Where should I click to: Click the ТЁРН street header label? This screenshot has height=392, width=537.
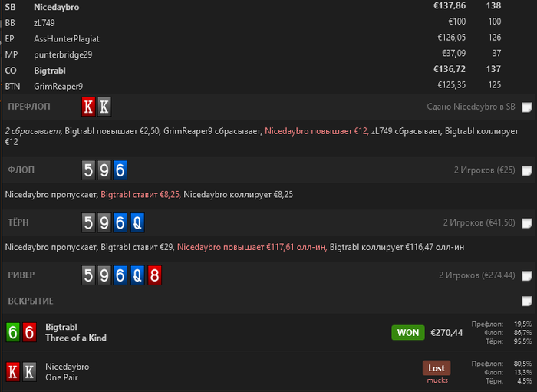coord(18,222)
